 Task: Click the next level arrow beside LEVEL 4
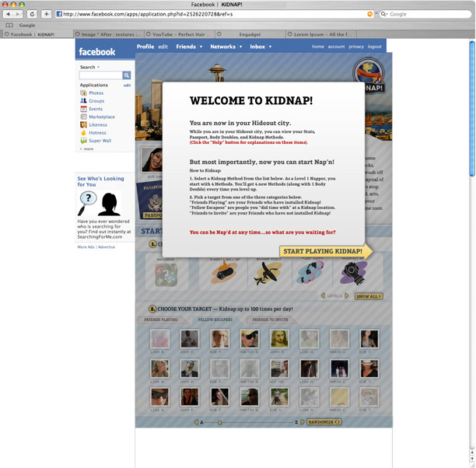click(x=347, y=295)
